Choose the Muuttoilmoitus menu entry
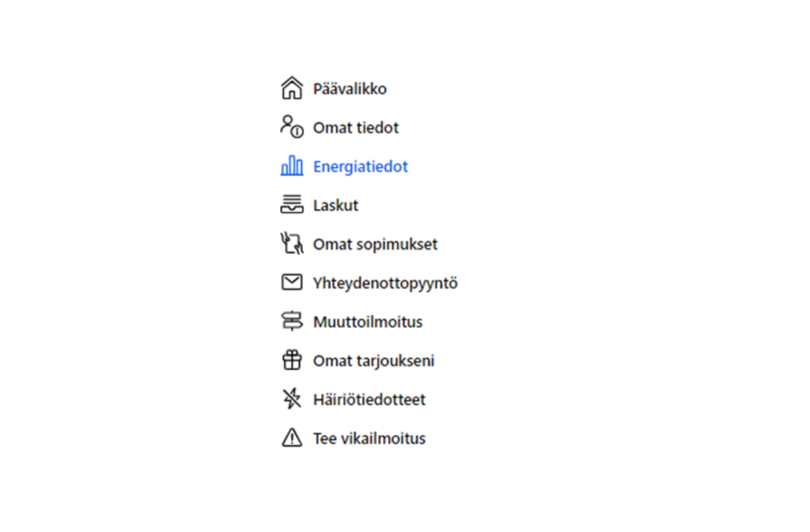The height and width of the screenshot is (532, 810). coord(368,322)
